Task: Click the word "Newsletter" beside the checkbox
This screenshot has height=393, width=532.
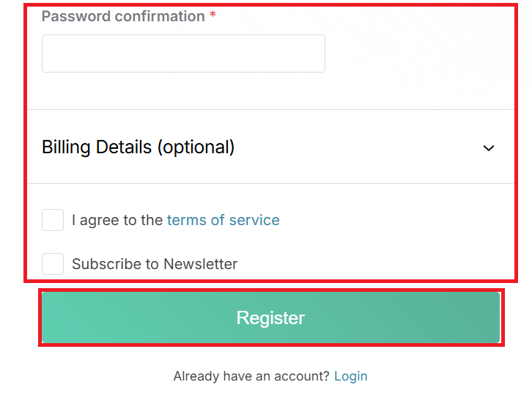Action: (200, 264)
